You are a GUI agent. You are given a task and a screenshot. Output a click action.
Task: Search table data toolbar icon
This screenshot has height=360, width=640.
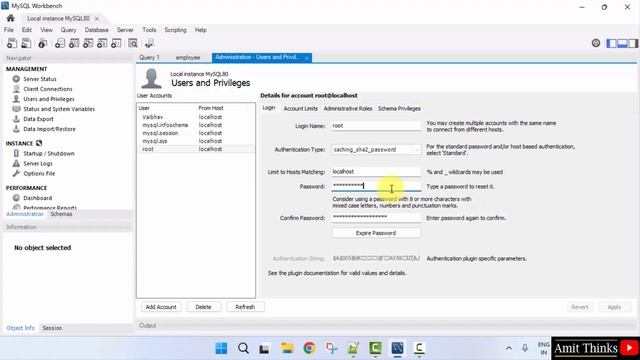(x=133, y=43)
